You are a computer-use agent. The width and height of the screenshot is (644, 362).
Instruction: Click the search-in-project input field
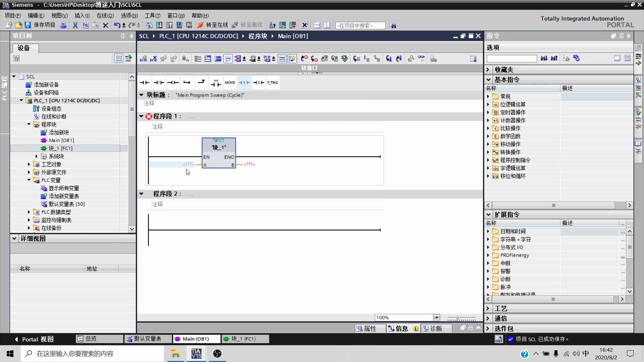coord(360,25)
